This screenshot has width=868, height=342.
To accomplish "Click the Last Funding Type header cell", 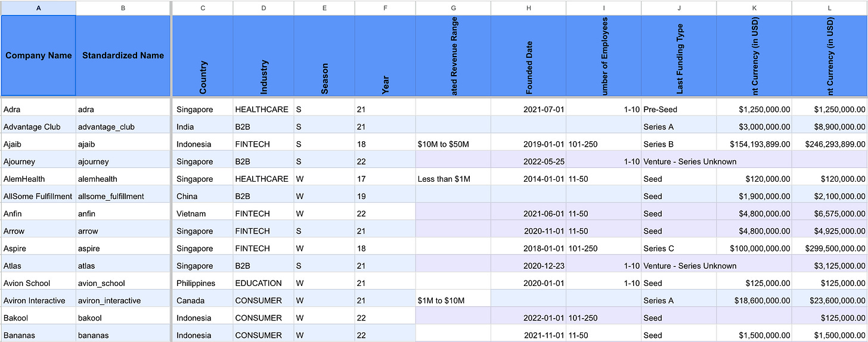I will pos(679,55).
